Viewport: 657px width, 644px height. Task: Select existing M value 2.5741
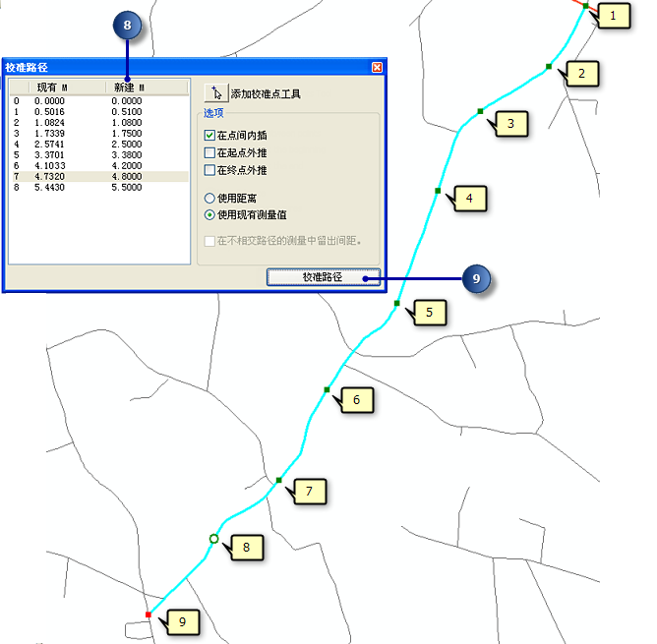click(49, 145)
